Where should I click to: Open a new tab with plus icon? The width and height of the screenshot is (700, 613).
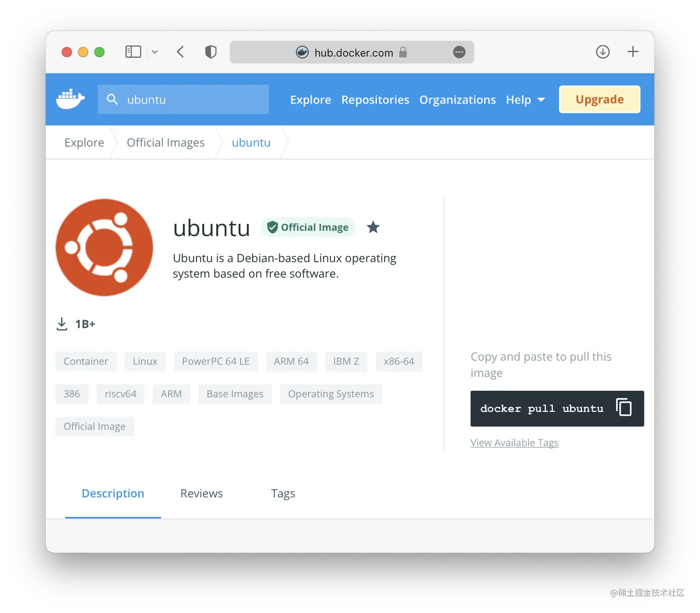pyautogui.click(x=633, y=52)
